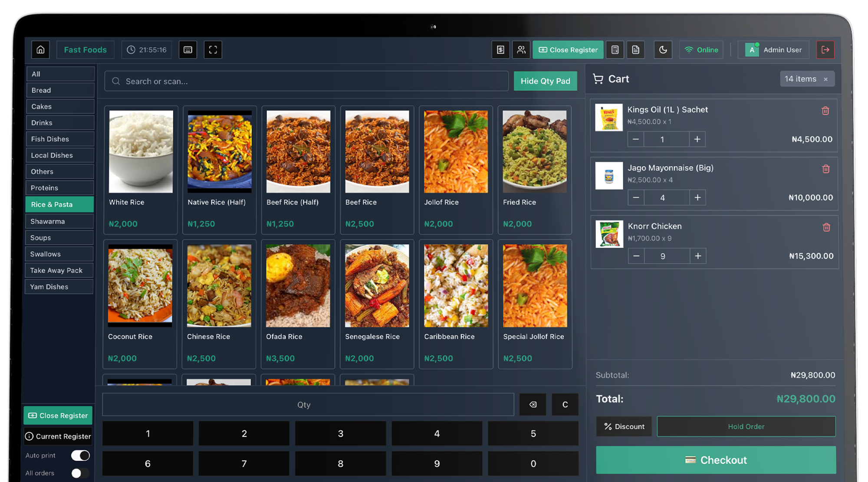Select the Drinks category
Image resolution: width=868 pixels, height=482 pixels.
[60, 123]
